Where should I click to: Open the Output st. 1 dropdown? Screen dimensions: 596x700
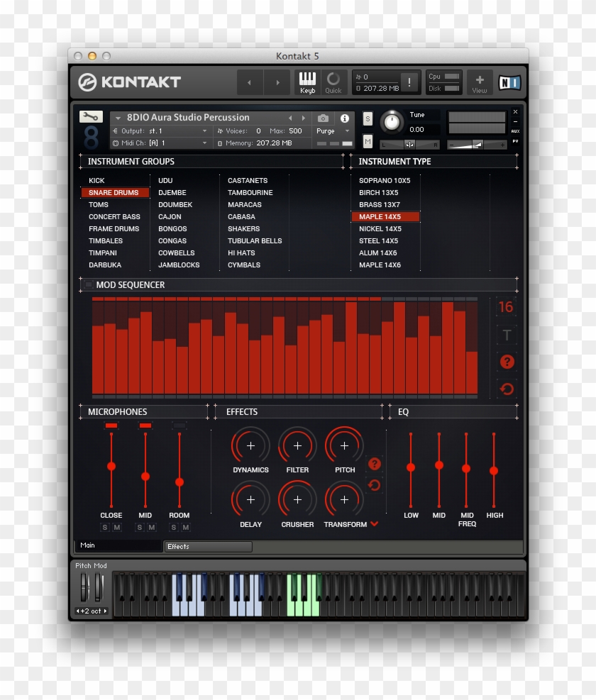click(x=160, y=130)
